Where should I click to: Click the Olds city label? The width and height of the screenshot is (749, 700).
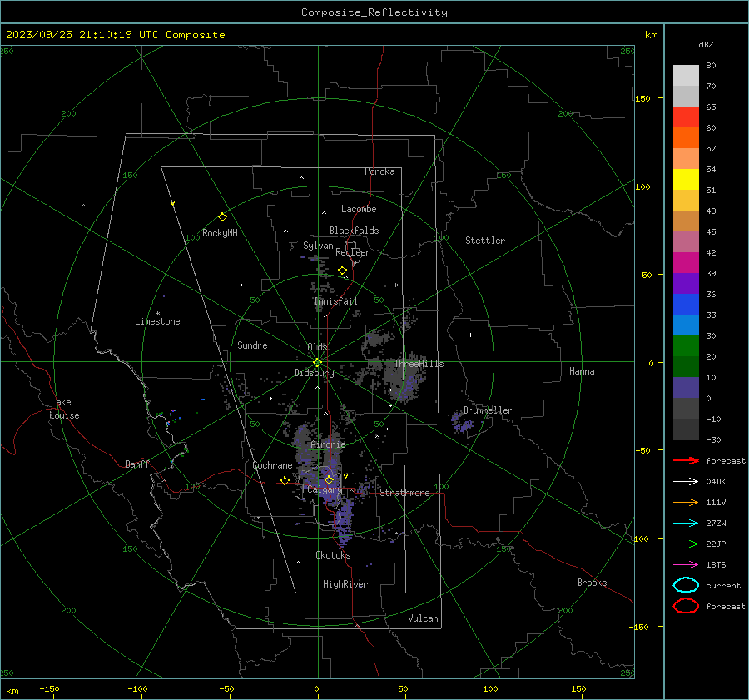[x=317, y=347]
